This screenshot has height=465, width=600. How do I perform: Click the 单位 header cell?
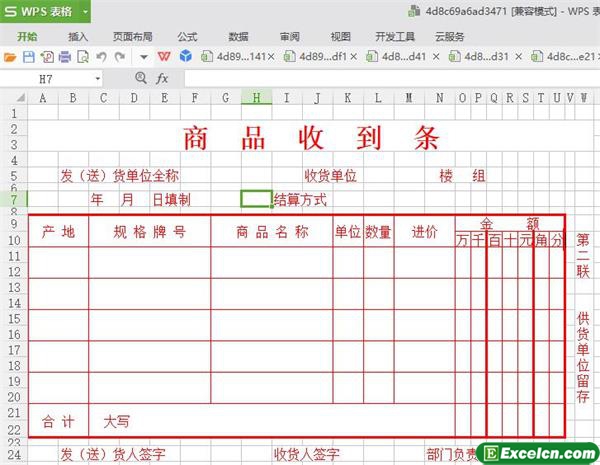[348, 232]
